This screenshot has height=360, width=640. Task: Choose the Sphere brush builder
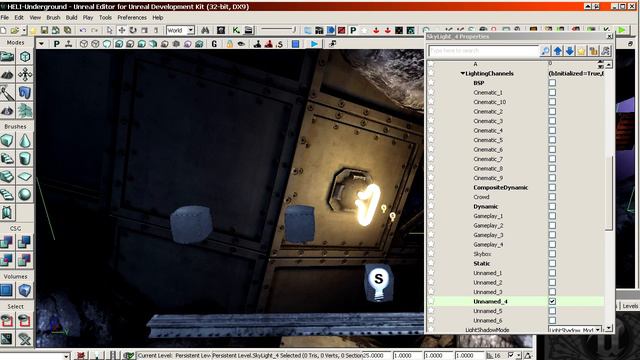(25, 195)
